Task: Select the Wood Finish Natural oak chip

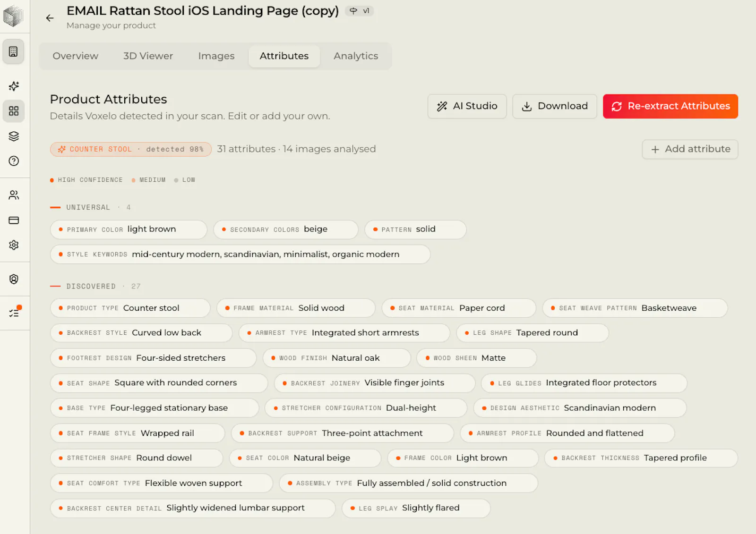Action: pos(337,358)
